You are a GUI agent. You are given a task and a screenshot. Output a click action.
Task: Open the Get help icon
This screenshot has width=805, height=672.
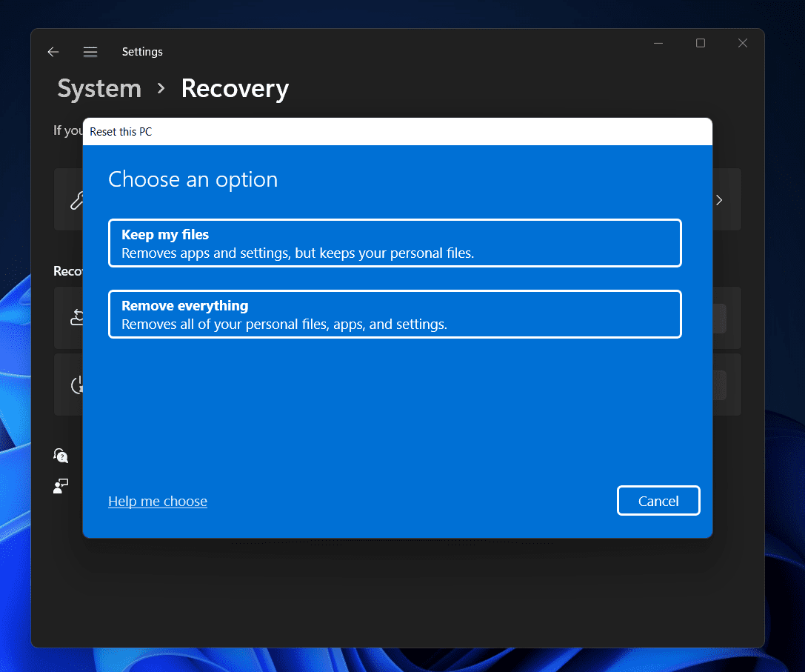coord(61,455)
